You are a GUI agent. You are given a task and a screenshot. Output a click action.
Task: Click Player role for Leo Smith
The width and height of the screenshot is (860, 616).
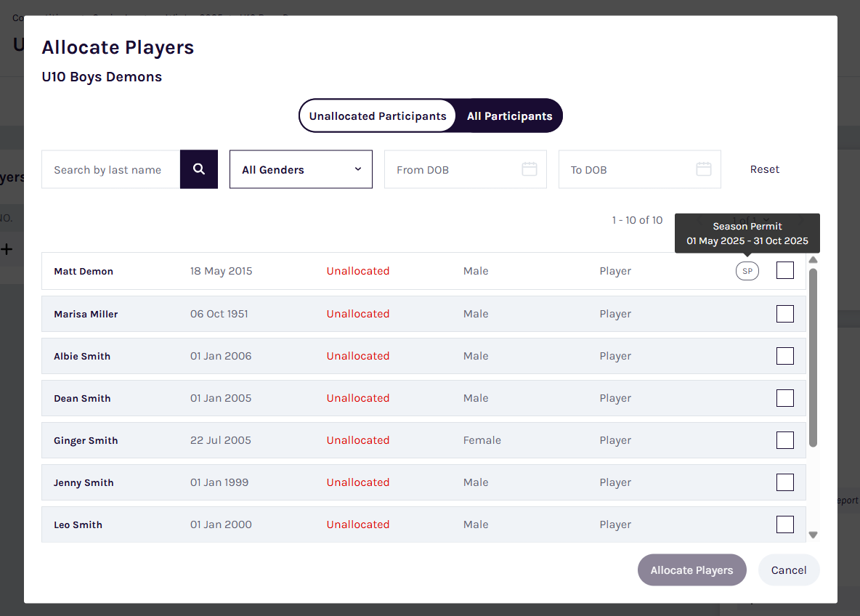click(x=615, y=524)
